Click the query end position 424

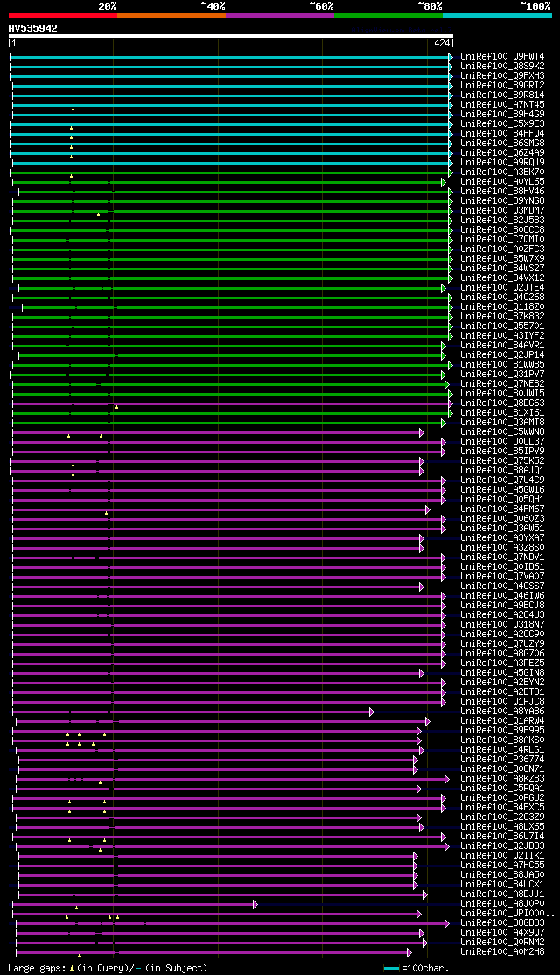click(x=442, y=44)
